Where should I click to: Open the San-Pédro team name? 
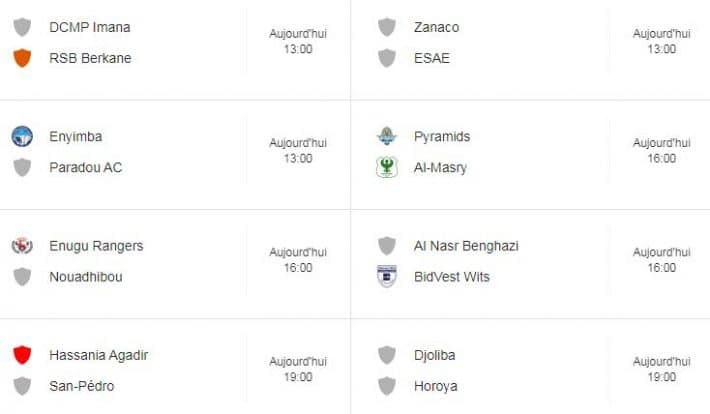[82, 386]
